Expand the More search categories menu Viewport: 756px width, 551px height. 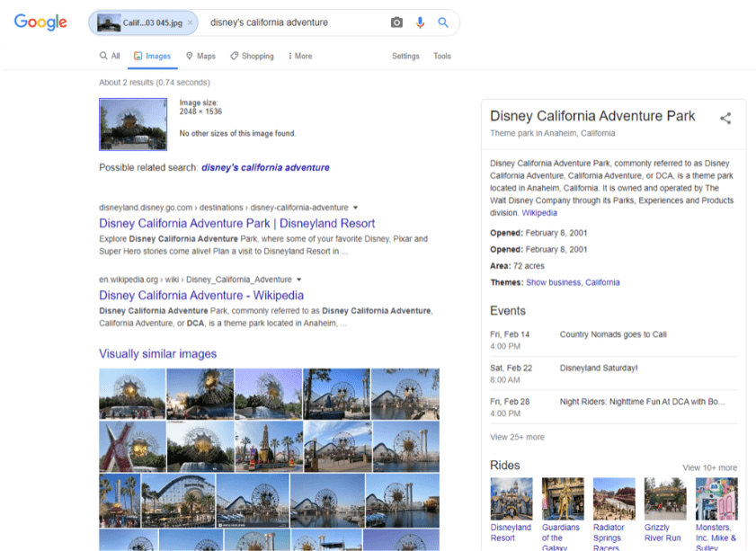300,56
